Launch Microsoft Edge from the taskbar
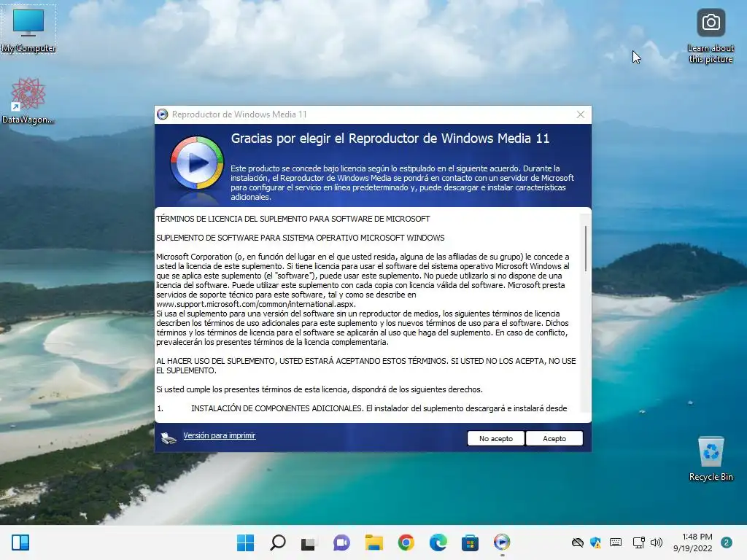The height and width of the screenshot is (560, 747). [x=438, y=542]
